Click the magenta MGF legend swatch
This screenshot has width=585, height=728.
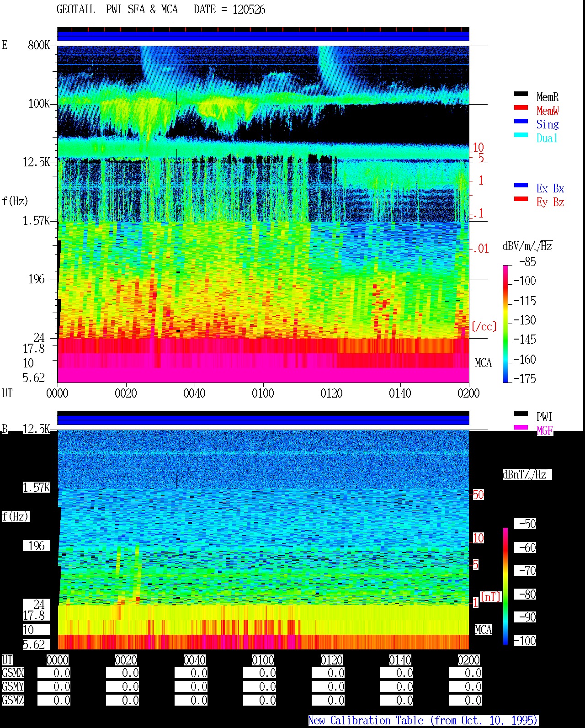tap(521, 427)
